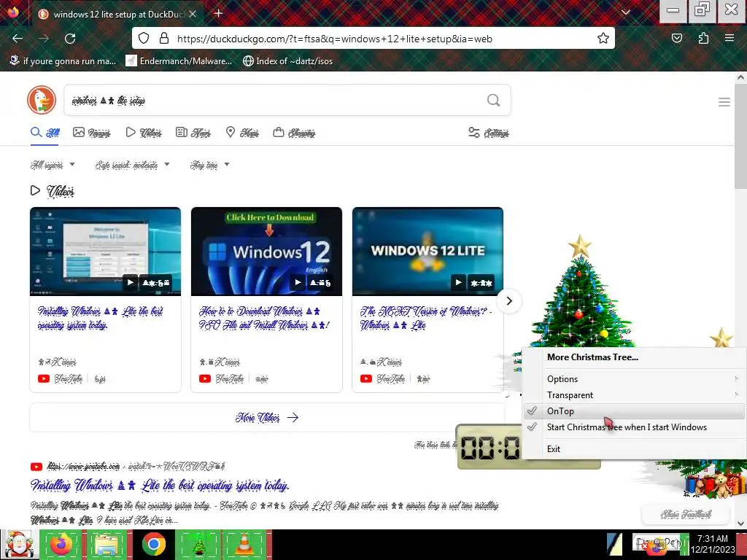The width and height of the screenshot is (747, 560).
Task: Open the youtube.com result URL link
Action: (136, 466)
